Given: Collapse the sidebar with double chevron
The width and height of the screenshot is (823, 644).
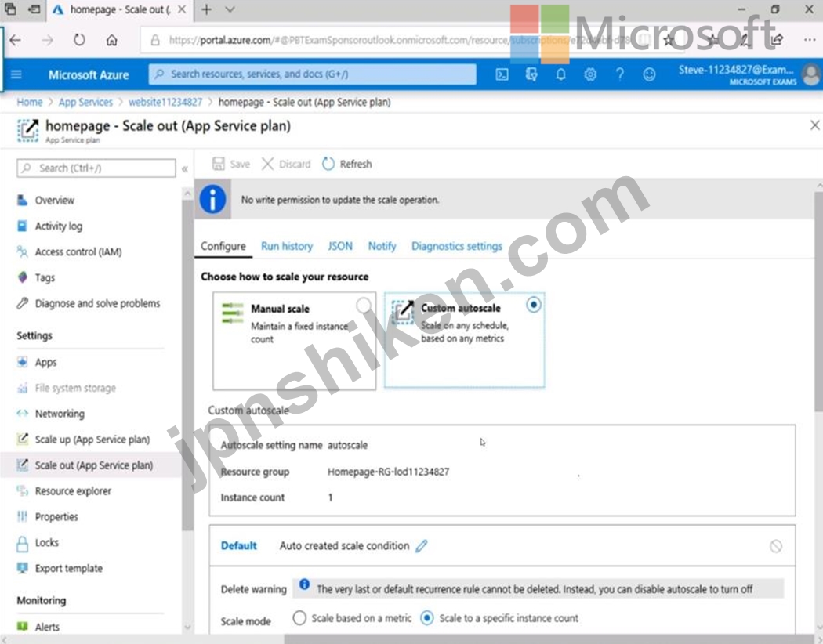Looking at the screenshot, I should [185, 169].
